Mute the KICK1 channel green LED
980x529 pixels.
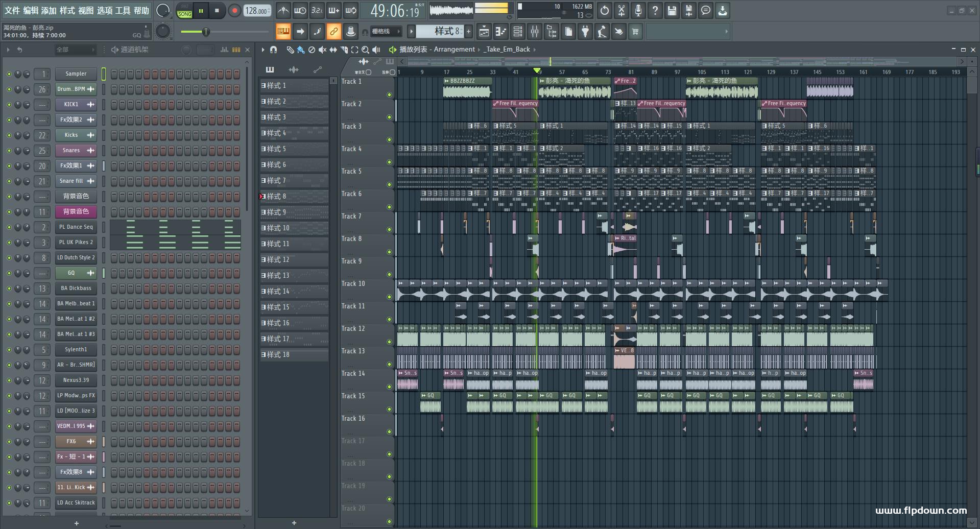pyautogui.click(x=9, y=105)
